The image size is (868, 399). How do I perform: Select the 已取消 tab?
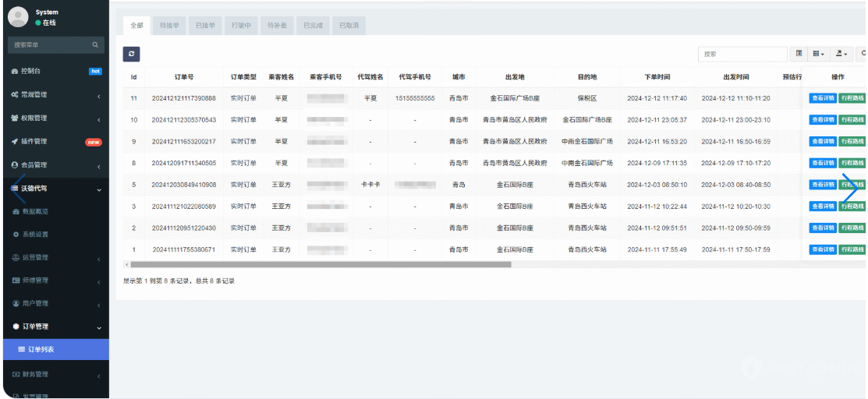coord(349,26)
